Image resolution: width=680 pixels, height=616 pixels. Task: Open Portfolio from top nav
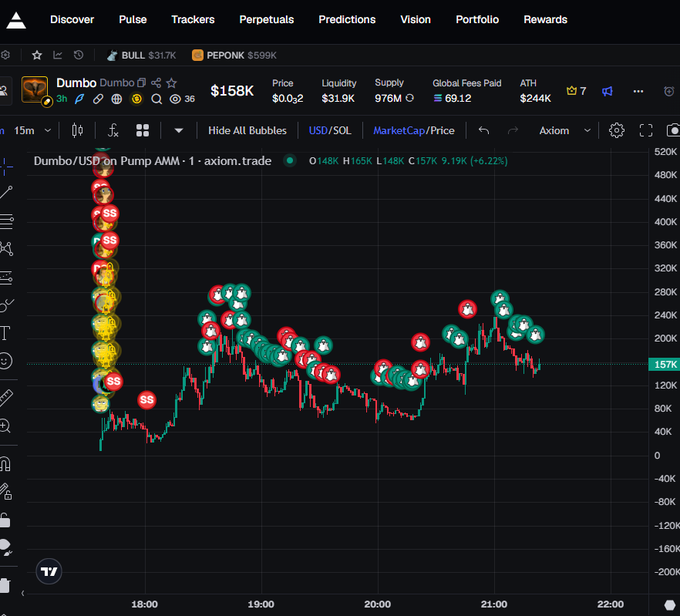click(477, 20)
